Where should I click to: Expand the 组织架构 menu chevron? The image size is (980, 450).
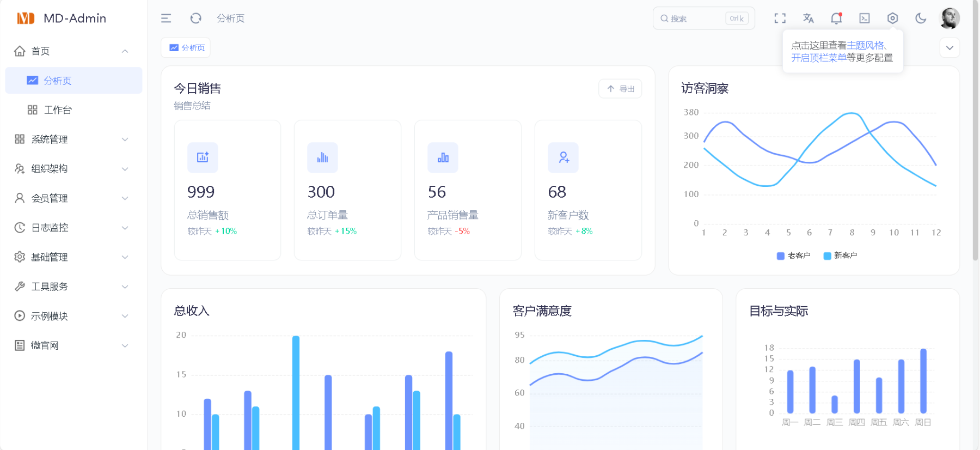click(x=125, y=169)
